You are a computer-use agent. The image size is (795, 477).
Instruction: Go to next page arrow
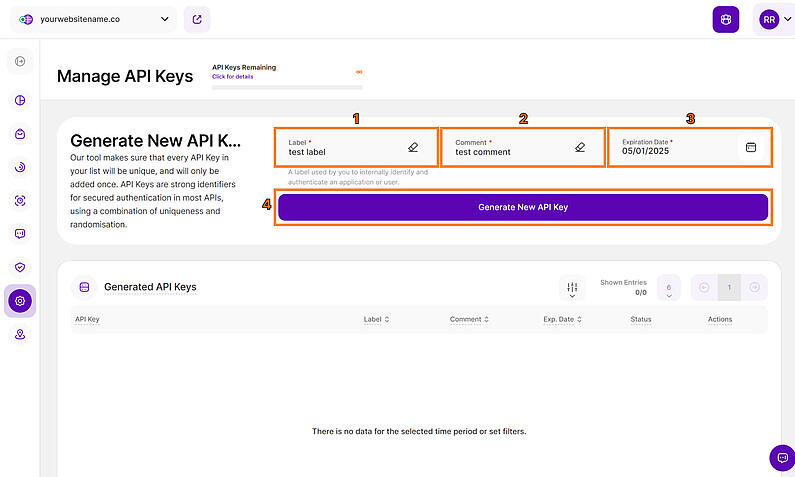pos(754,287)
